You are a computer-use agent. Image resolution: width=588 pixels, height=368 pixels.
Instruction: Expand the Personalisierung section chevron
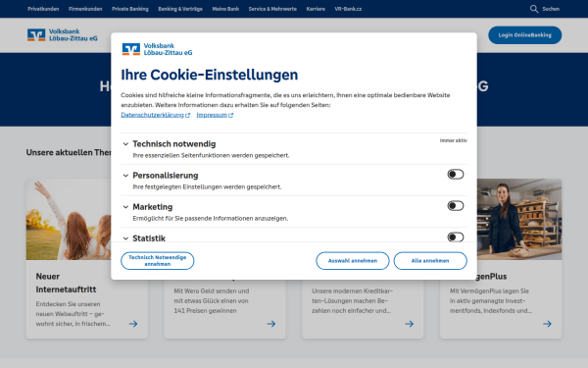pos(125,176)
